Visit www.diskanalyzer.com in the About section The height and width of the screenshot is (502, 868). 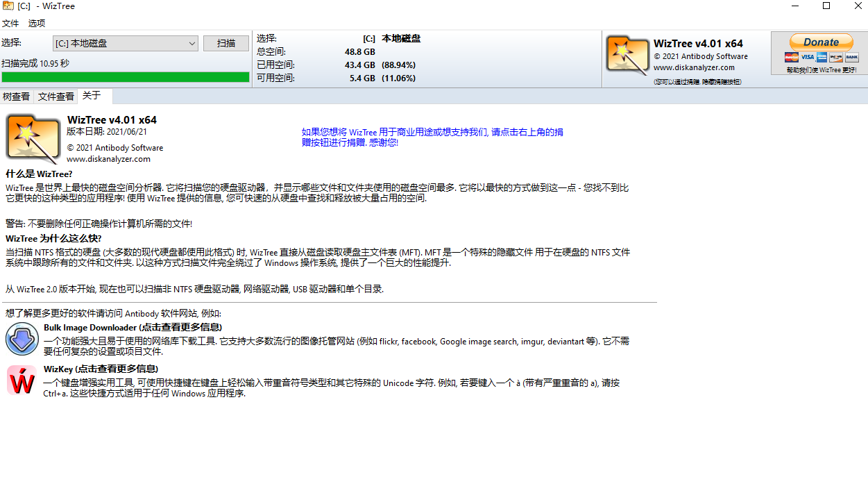108,159
